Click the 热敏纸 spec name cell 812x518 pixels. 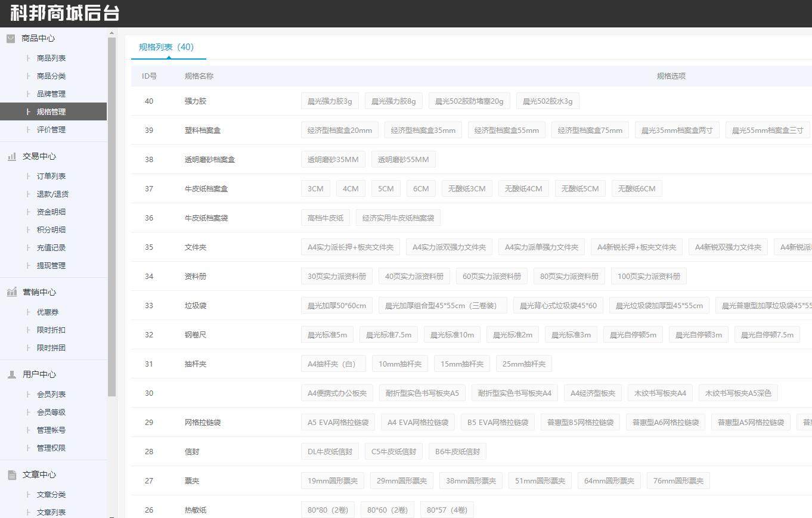[x=196, y=510]
